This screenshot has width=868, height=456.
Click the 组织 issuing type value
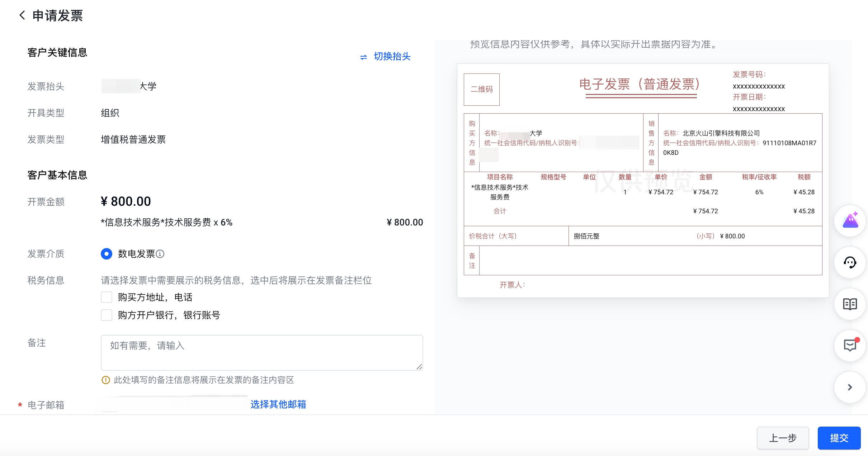pos(110,113)
